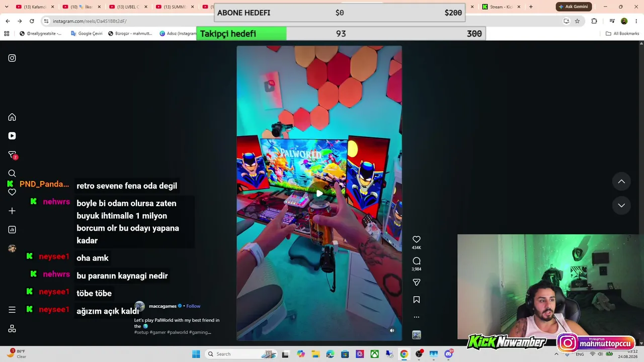644x362 pixels.
Task: Open Instagram direct messages inbox
Action: [x=13, y=155]
